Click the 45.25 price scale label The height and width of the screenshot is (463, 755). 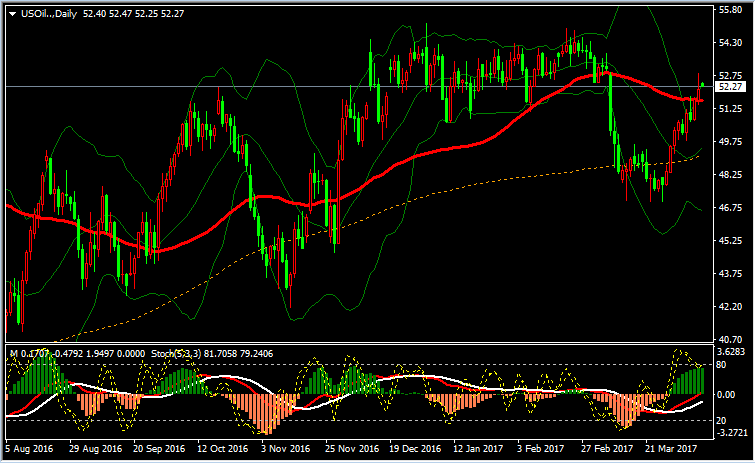(730, 241)
